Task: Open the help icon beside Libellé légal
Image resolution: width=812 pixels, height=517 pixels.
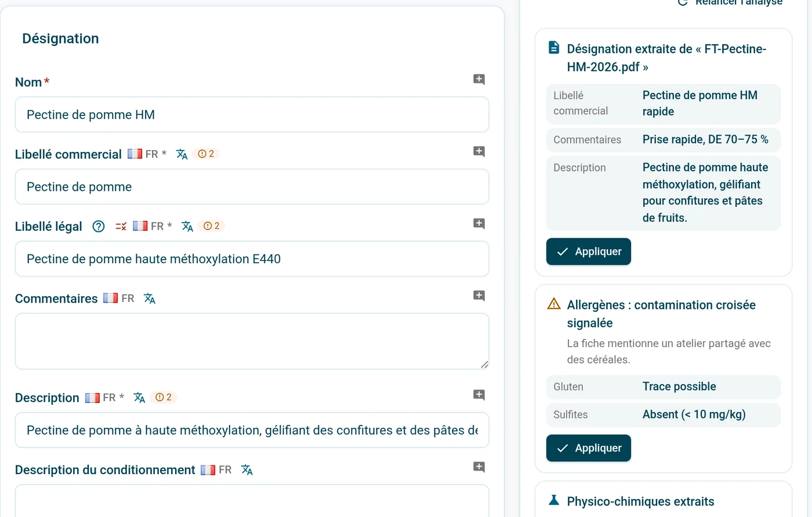Action: click(x=99, y=227)
